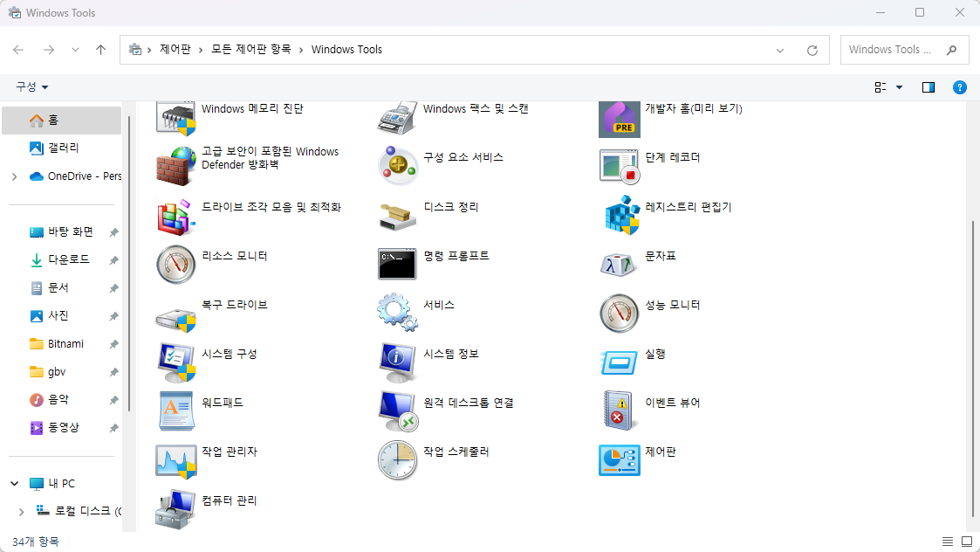Image resolution: width=980 pixels, height=552 pixels.
Task: Open Windows 메모리 진단 tool icon
Action: [175, 118]
